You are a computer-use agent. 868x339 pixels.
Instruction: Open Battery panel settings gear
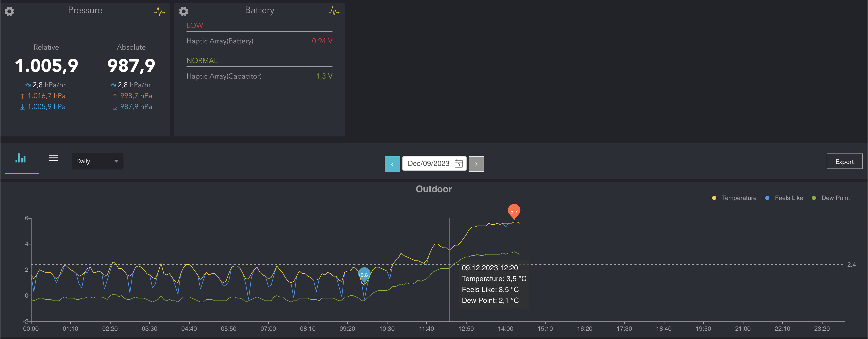[183, 11]
